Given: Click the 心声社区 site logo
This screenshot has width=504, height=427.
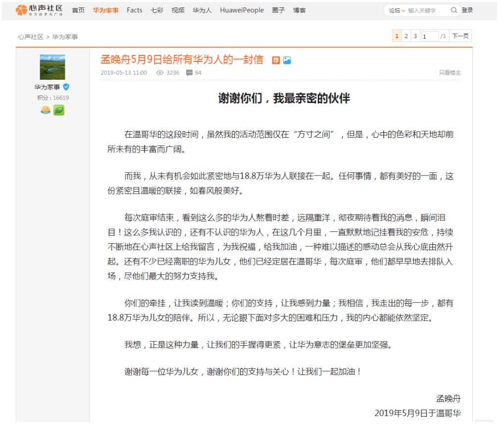Looking at the screenshot, I should point(39,10).
